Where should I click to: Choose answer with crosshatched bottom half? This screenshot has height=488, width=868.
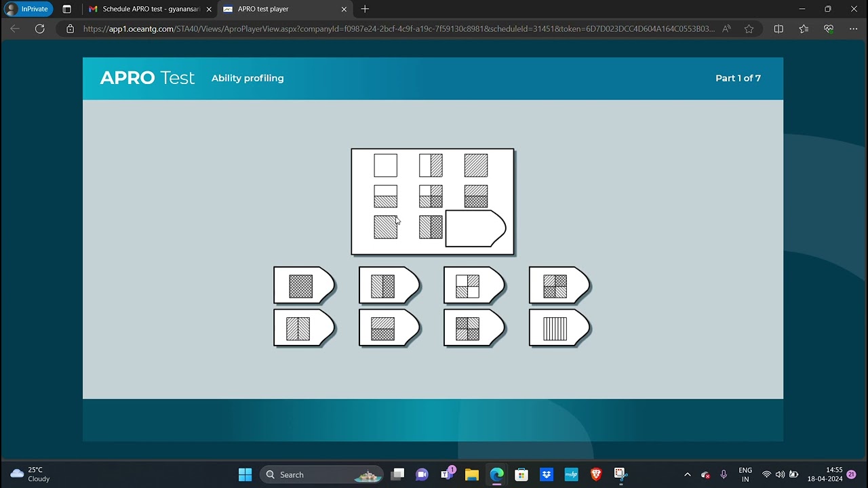(x=390, y=328)
